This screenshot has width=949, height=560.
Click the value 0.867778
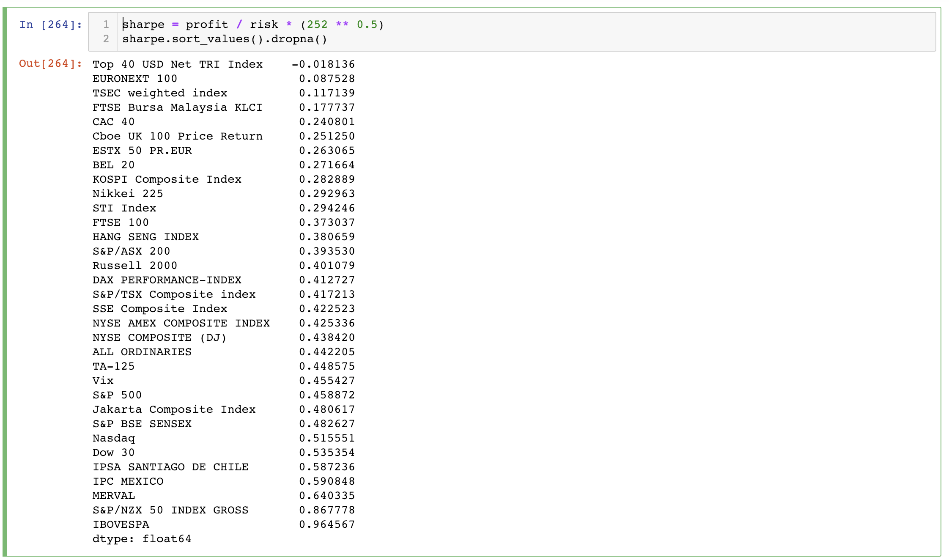(x=327, y=510)
